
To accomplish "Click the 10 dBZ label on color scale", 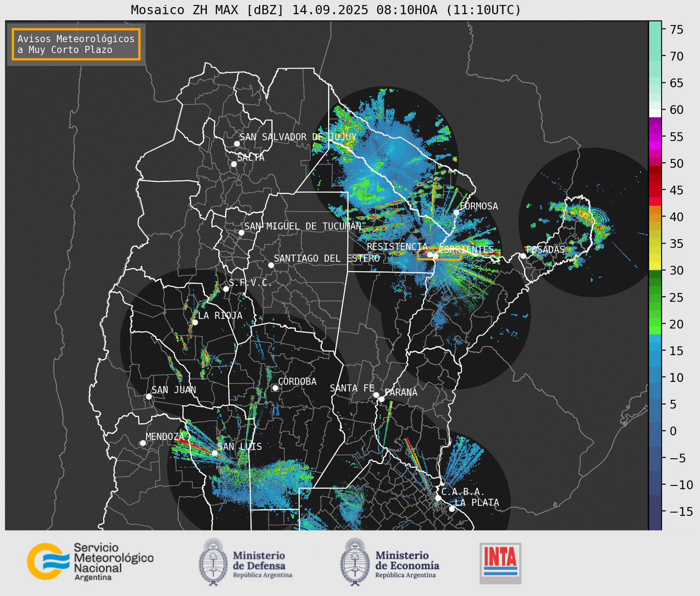I will [x=677, y=378].
